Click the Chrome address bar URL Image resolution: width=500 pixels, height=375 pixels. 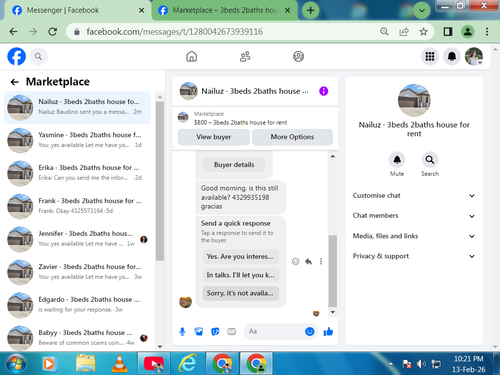click(175, 32)
